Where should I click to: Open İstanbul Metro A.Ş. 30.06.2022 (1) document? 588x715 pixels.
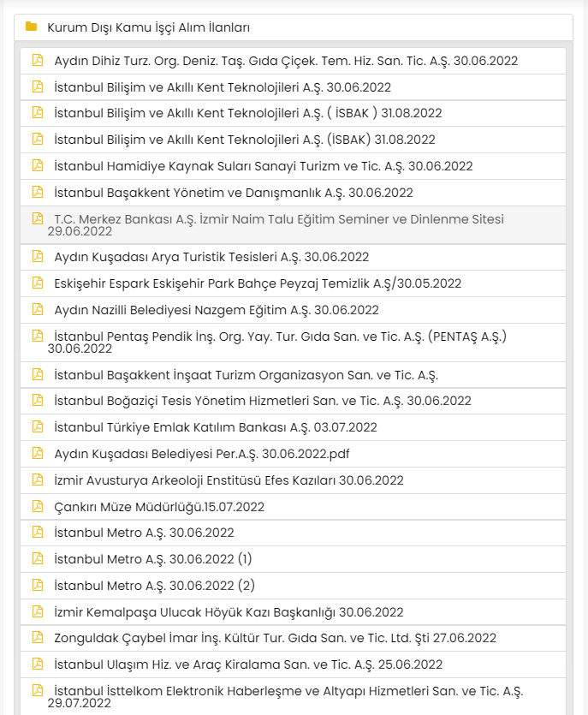(152, 558)
